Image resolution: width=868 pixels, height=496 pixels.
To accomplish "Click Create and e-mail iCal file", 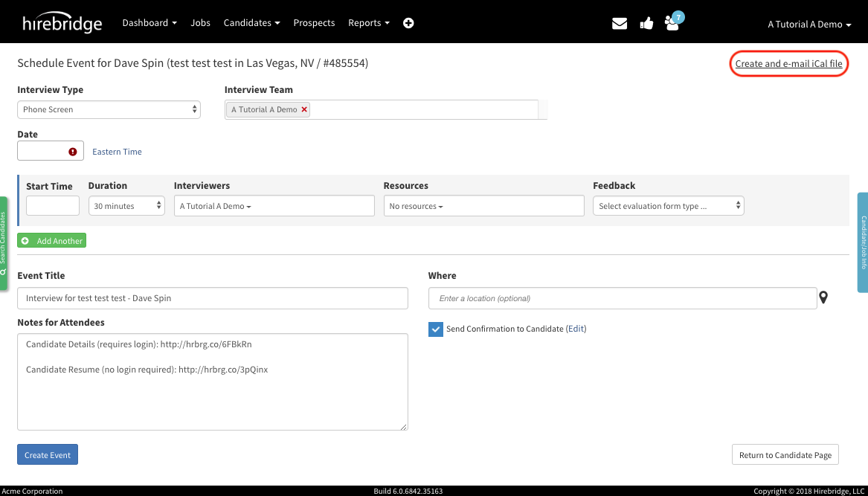I will tap(788, 64).
